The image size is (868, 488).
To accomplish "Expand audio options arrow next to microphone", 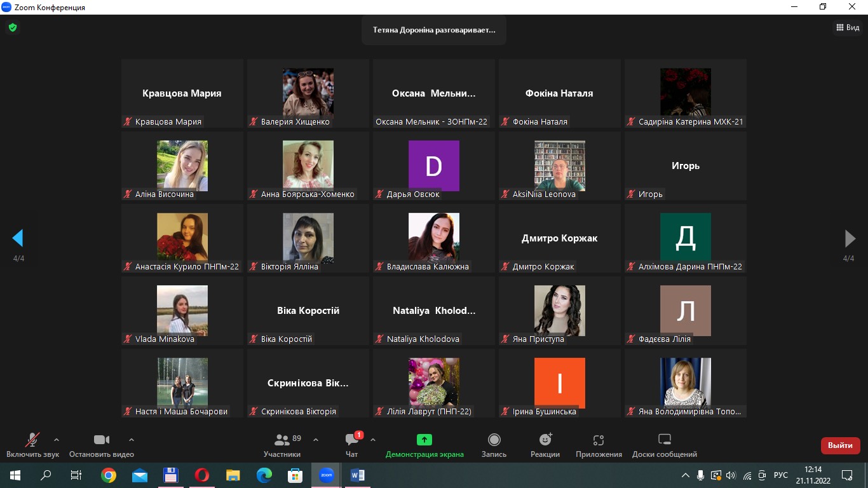I will click(x=57, y=439).
